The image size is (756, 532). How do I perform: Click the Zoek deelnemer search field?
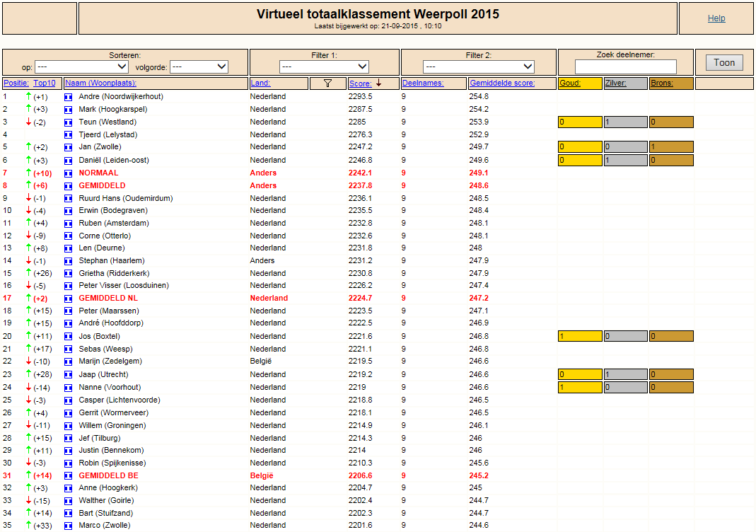[x=625, y=66]
